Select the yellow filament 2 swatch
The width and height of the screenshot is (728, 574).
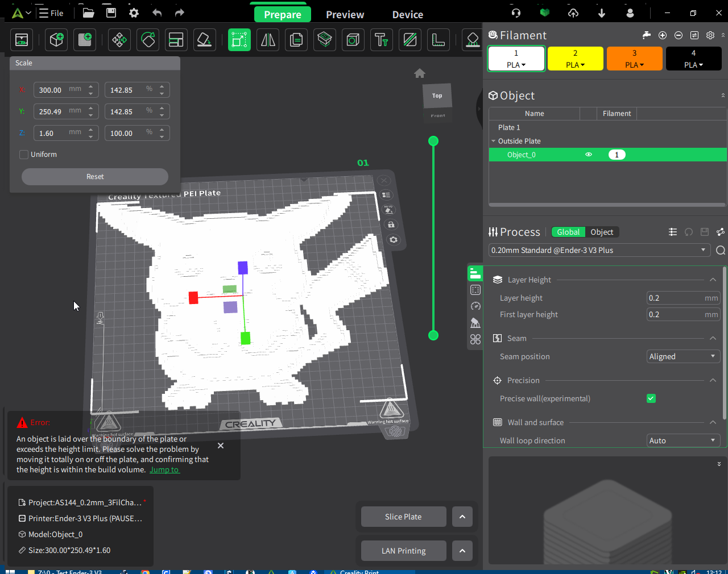click(x=575, y=59)
